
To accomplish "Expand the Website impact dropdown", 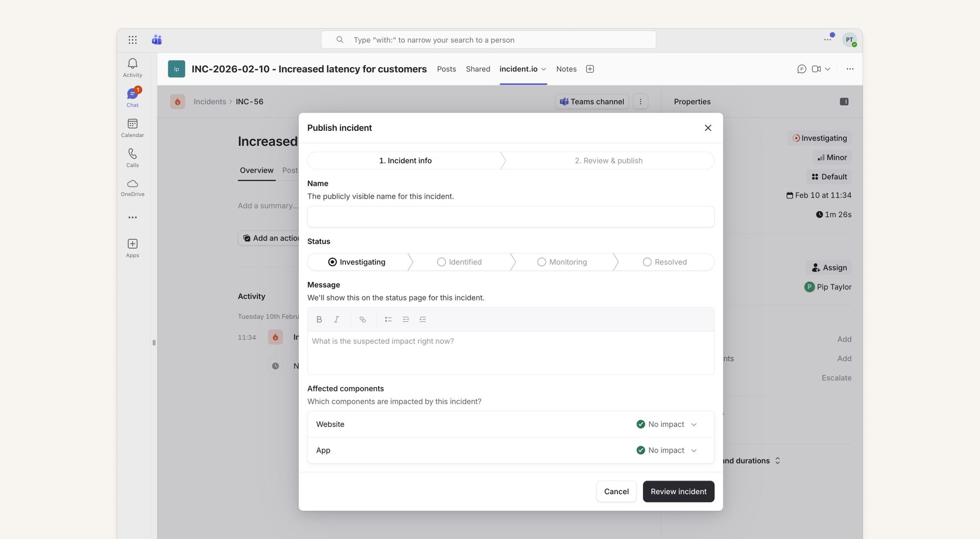I will coord(694,424).
